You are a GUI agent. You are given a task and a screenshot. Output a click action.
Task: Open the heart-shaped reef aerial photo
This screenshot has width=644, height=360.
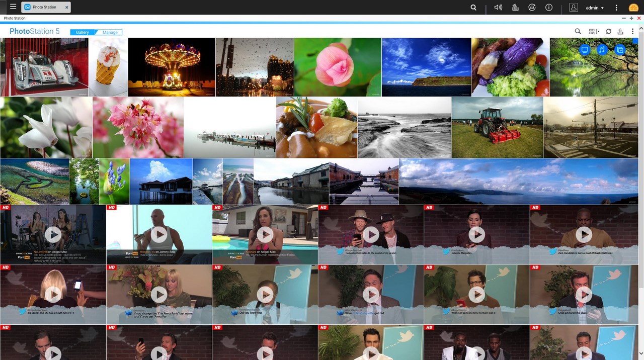tap(35, 182)
